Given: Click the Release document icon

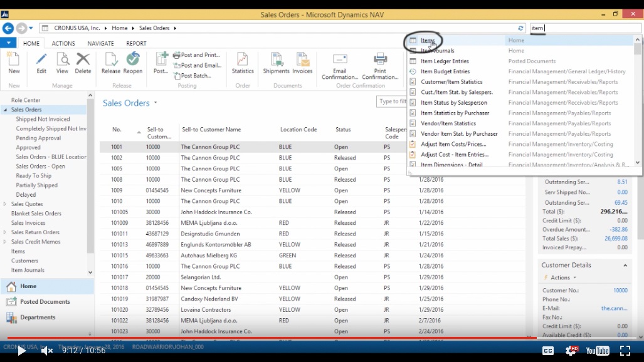Looking at the screenshot, I should [111, 59].
